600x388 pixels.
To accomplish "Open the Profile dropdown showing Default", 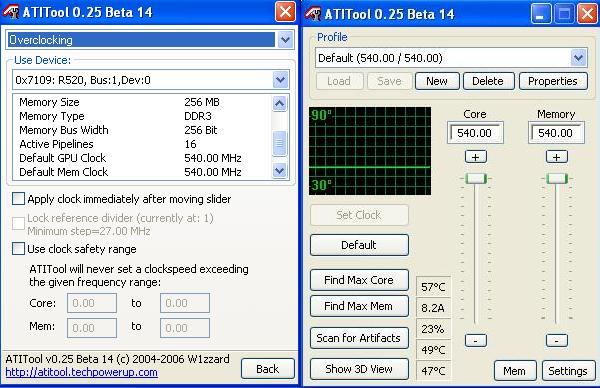I will coord(579,58).
